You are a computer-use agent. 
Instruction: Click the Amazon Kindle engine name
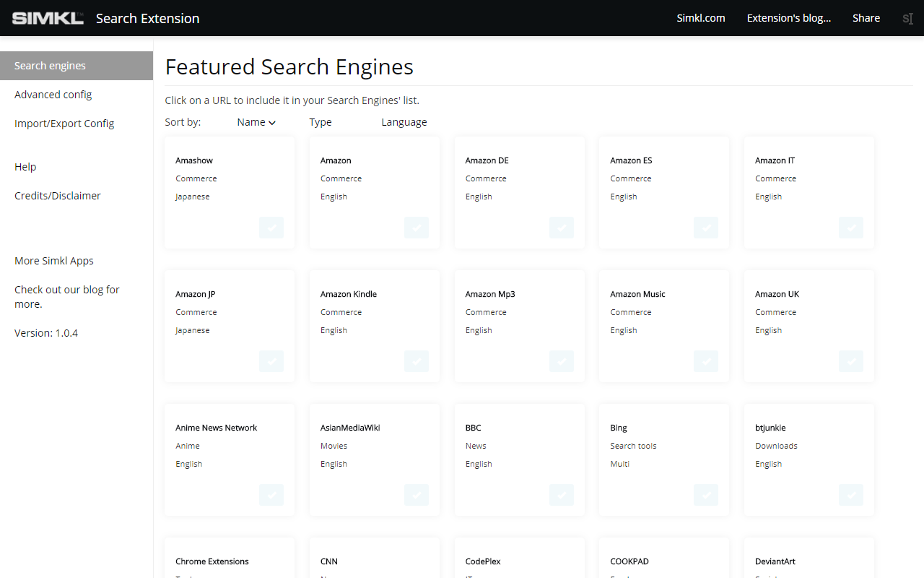click(x=349, y=294)
